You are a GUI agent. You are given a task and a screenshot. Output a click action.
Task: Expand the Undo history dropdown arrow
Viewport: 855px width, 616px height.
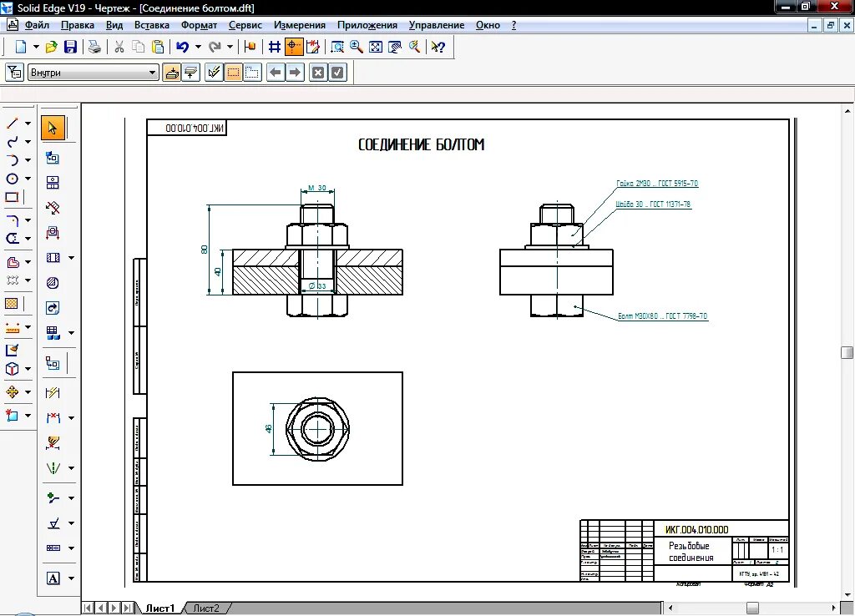[x=198, y=47]
